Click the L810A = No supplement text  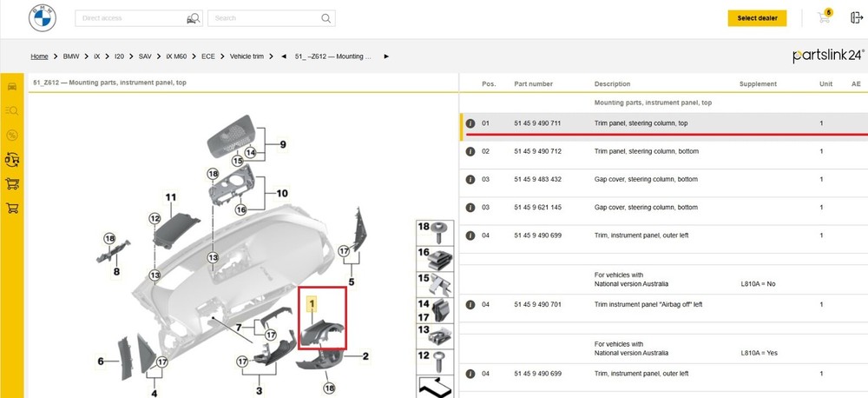758,284
